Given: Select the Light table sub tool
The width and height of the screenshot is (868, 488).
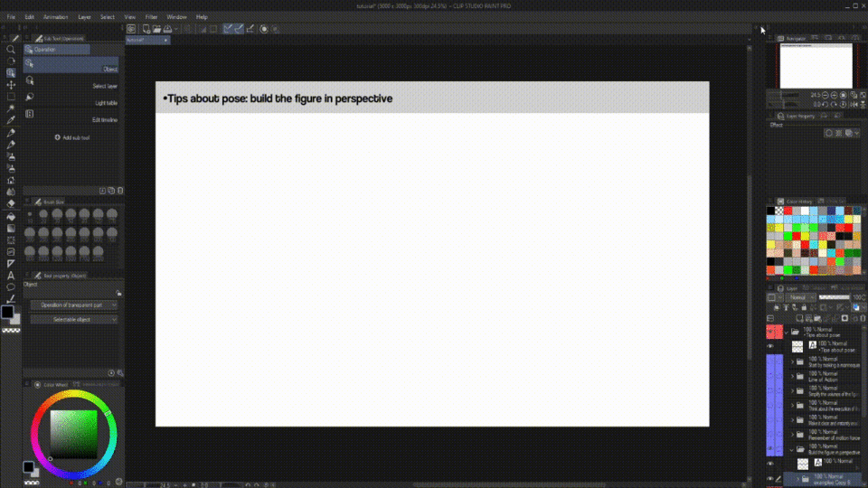Looking at the screenshot, I should (x=71, y=99).
